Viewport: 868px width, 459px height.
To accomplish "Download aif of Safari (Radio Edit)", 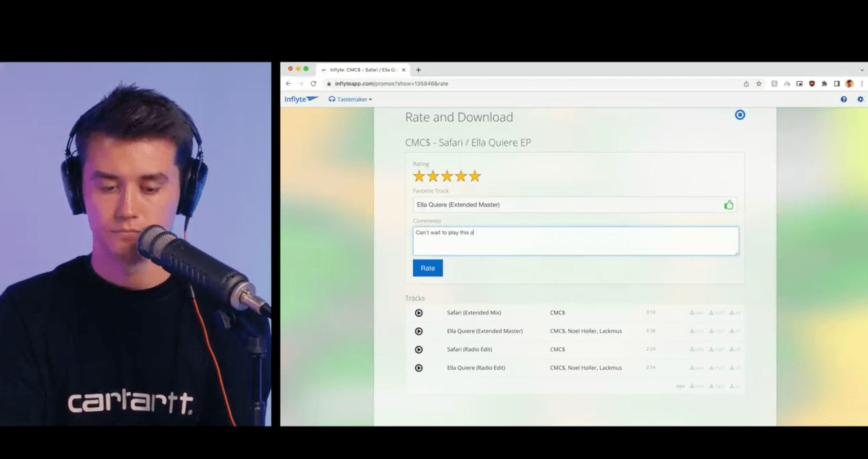I will click(735, 350).
